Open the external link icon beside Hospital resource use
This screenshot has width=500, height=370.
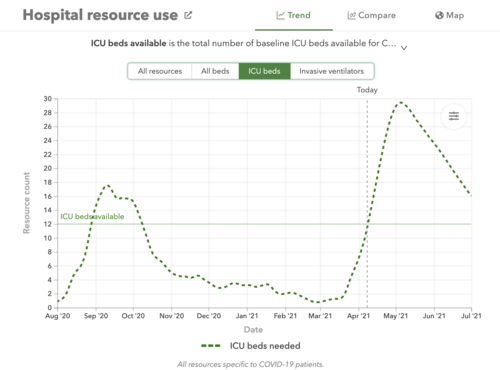(188, 15)
